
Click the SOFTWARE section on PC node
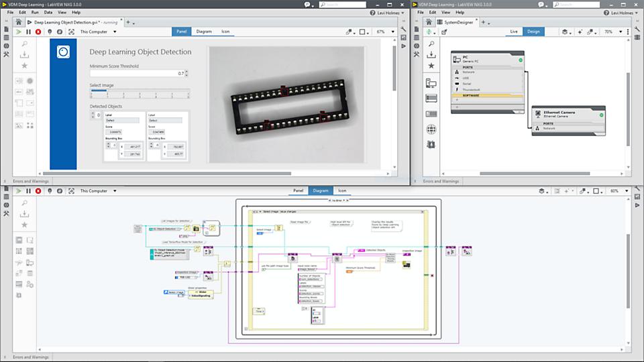[x=488, y=95]
